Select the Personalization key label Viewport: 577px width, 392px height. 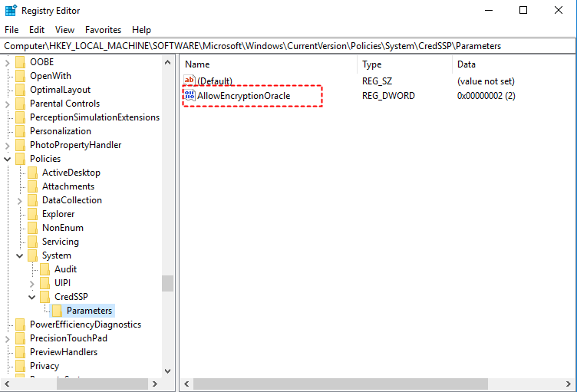click(x=61, y=131)
